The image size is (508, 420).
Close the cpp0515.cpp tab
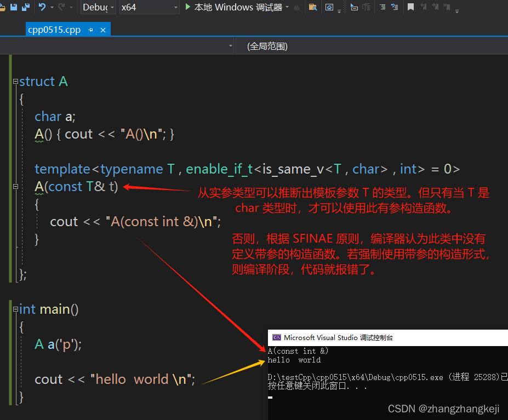click(103, 30)
